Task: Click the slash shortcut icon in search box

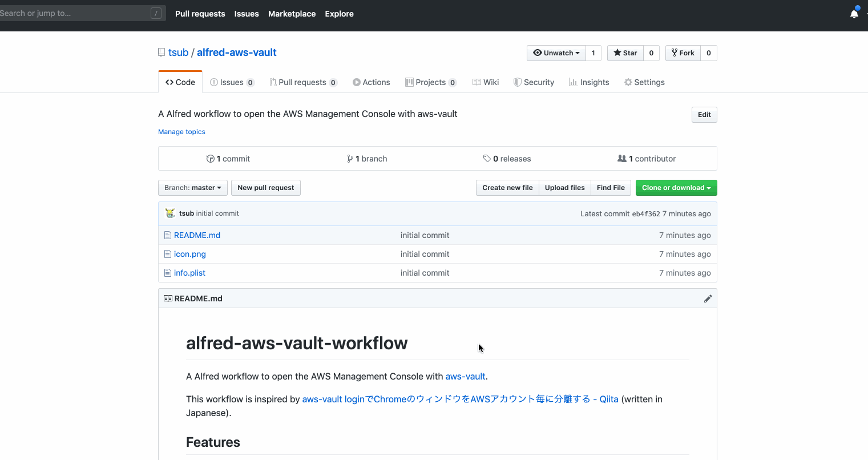Action: (156, 13)
